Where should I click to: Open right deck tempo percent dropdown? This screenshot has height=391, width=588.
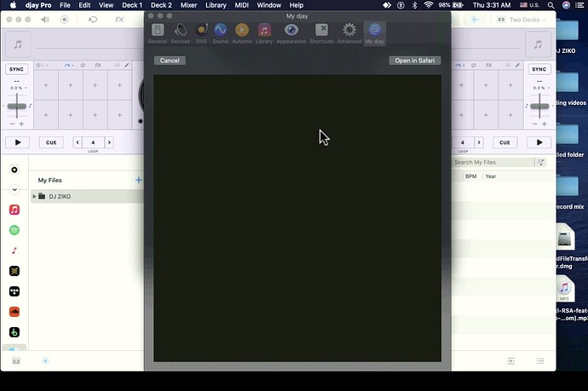pyautogui.click(x=541, y=88)
